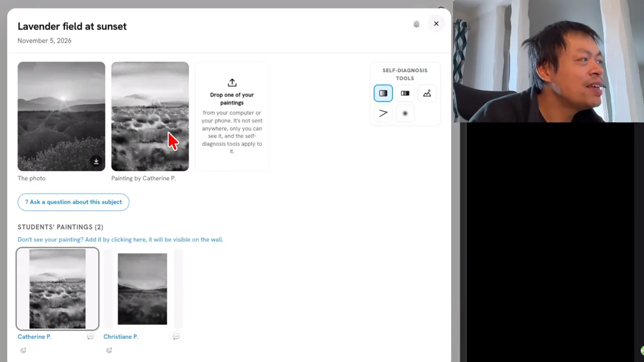Viewport: 644px width, 362px height.
Task: Click the bug report icon near close
Action: [416, 24]
